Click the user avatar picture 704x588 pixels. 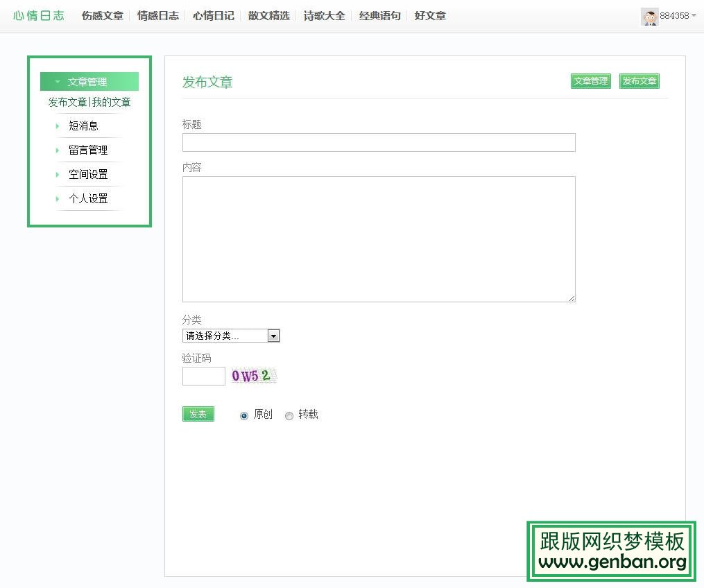point(649,17)
